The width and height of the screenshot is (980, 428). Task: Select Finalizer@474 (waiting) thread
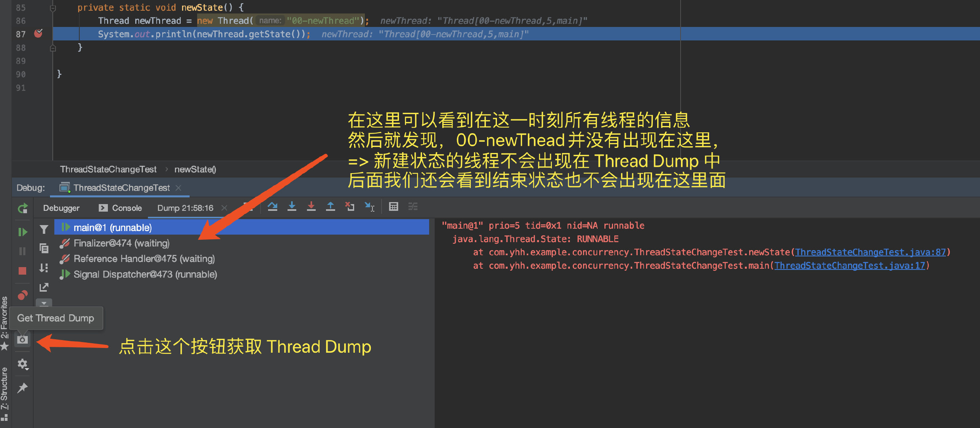point(121,243)
